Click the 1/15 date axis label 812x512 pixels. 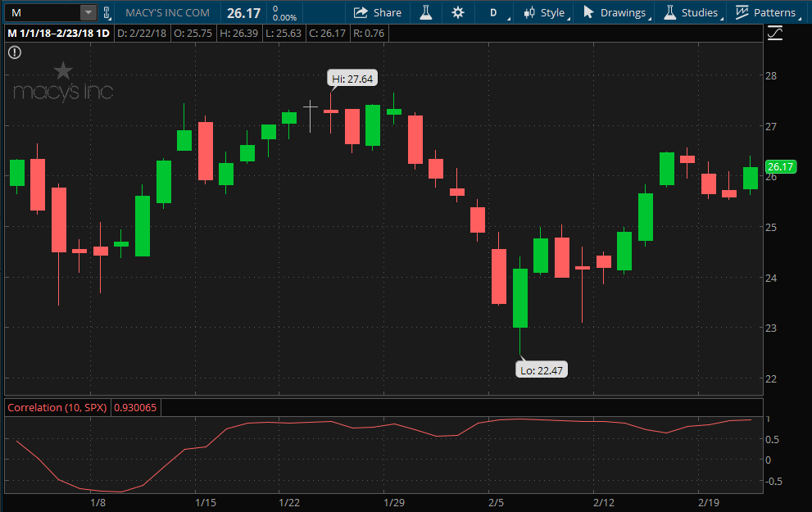[x=206, y=502]
